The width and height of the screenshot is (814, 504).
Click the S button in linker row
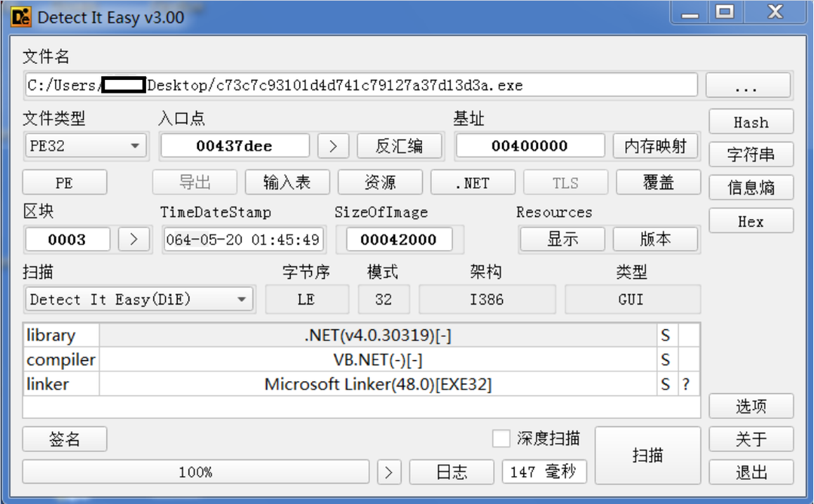(667, 384)
